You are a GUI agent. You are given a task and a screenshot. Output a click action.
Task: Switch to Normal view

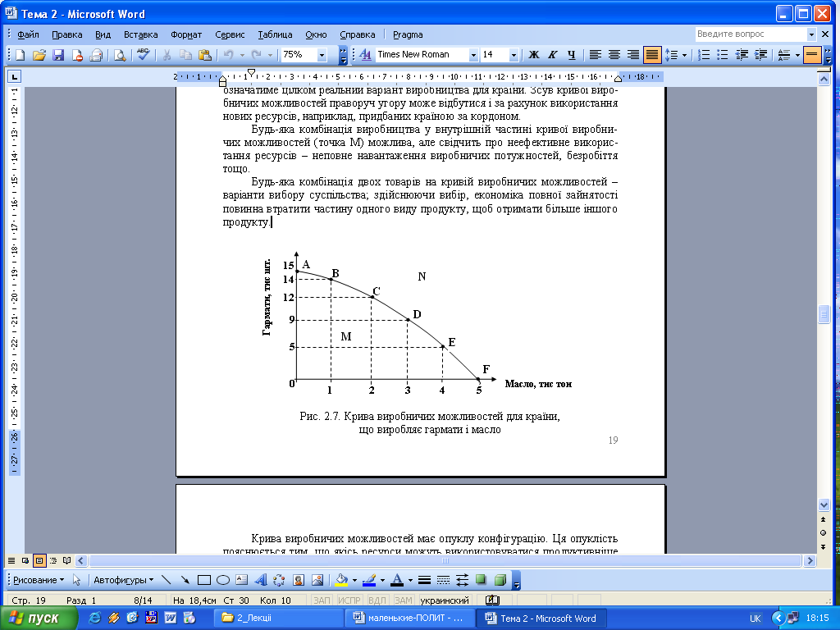(11, 560)
